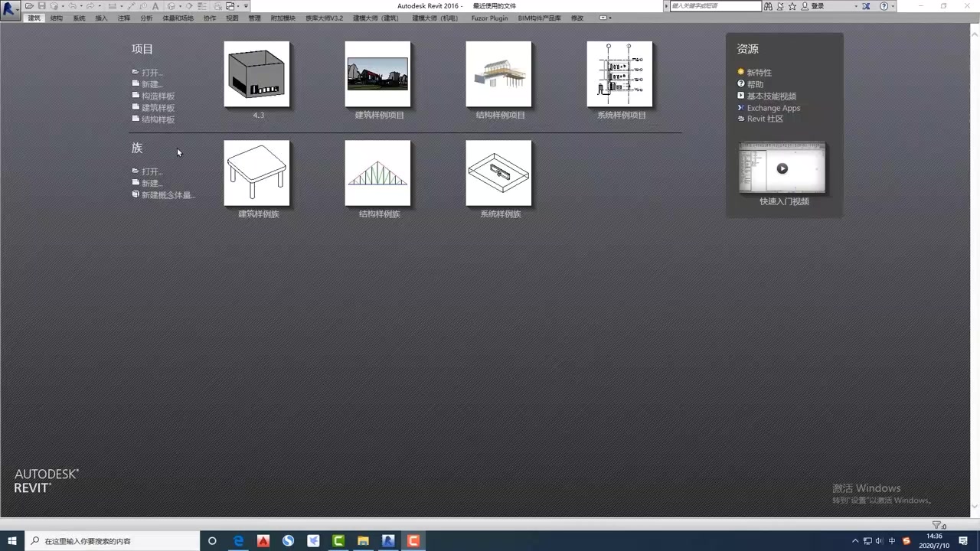Open File Explorer from taskbar

(363, 540)
